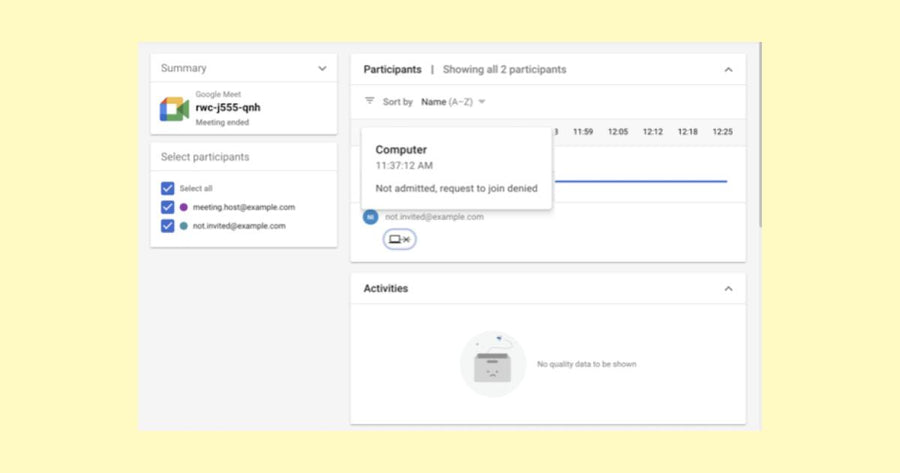Screen dimensions: 900x473
Task: Open the Sort by Name (A–Z) dropdown
Action: pyautogui.click(x=453, y=102)
